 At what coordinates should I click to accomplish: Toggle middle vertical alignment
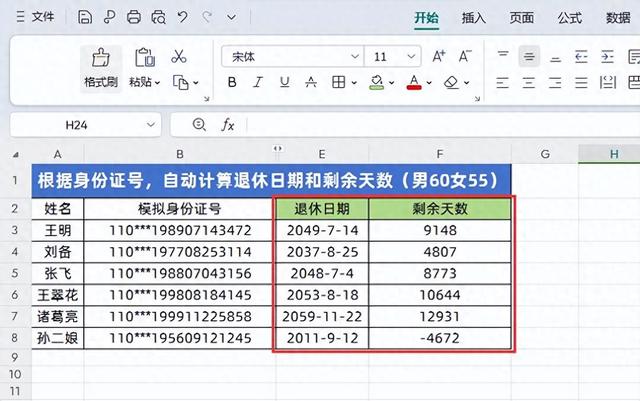[529, 56]
